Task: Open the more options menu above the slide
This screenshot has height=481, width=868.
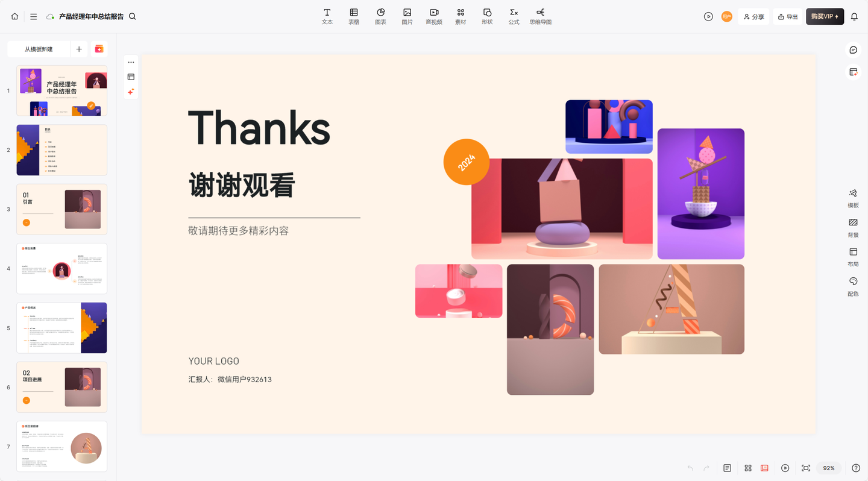Action: (x=131, y=61)
